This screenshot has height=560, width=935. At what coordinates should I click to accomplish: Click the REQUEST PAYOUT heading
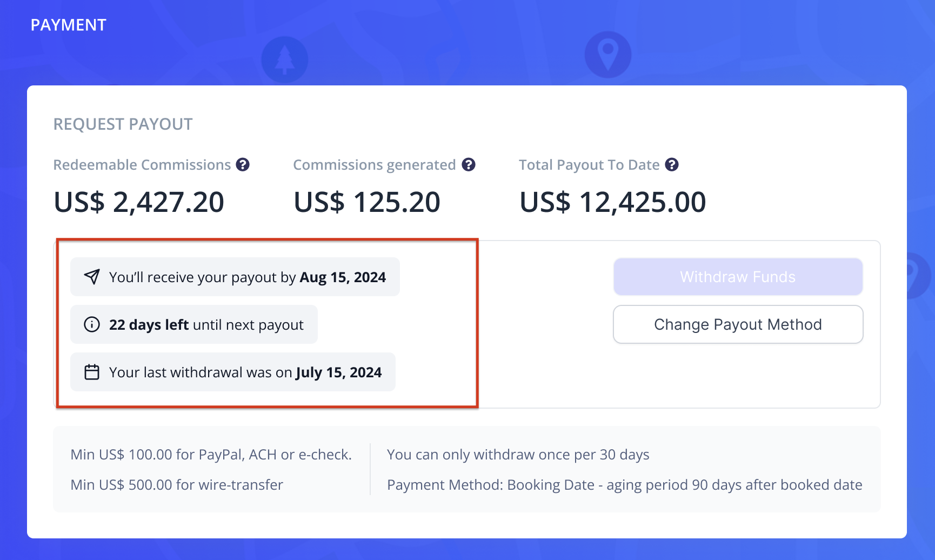click(123, 124)
